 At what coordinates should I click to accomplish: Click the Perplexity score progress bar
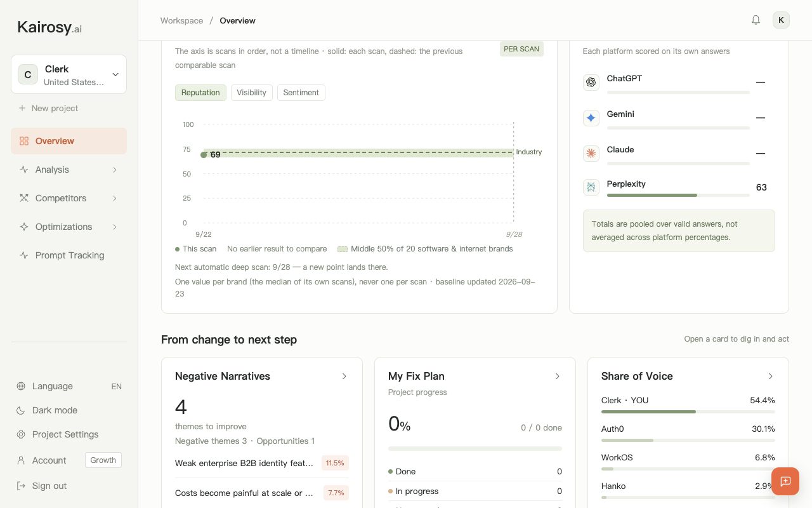(678, 195)
